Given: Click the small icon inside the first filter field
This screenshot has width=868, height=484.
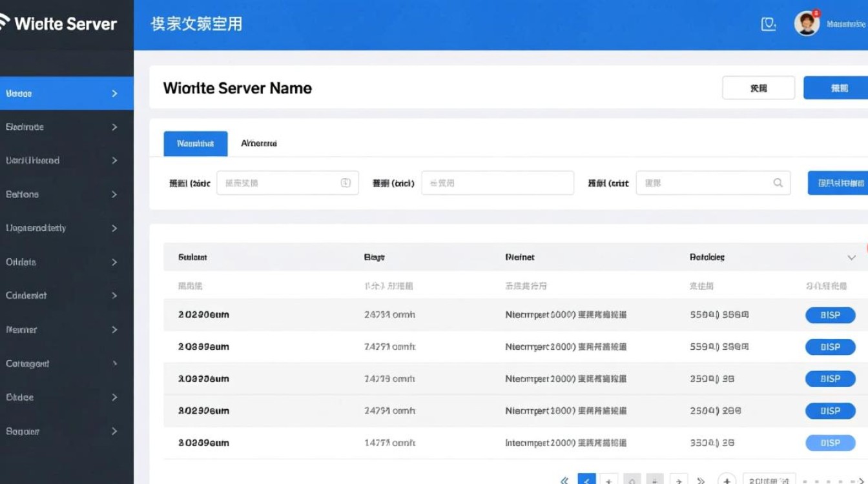Looking at the screenshot, I should point(346,183).
